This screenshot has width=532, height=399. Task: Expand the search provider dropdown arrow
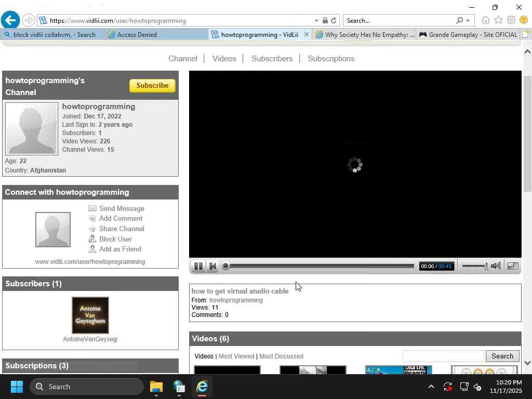[468, 21]
